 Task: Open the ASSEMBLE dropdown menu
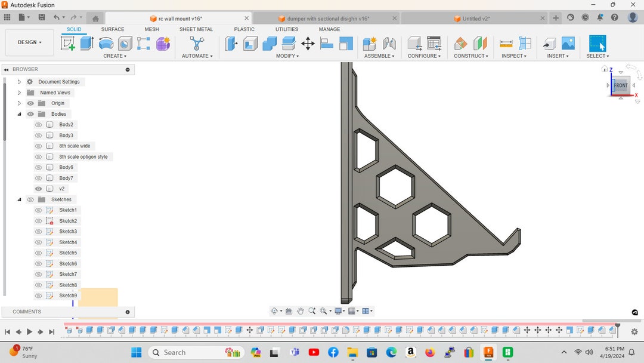pos(379,56)
